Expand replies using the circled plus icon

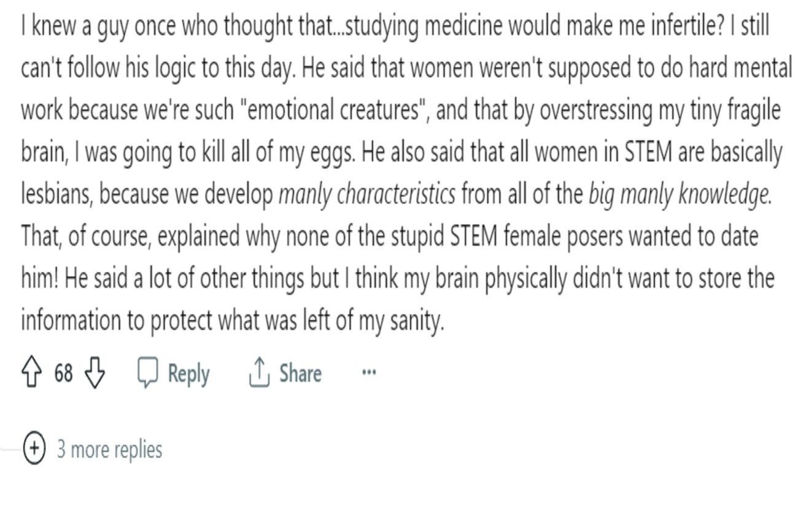click(x=34, y=449)
